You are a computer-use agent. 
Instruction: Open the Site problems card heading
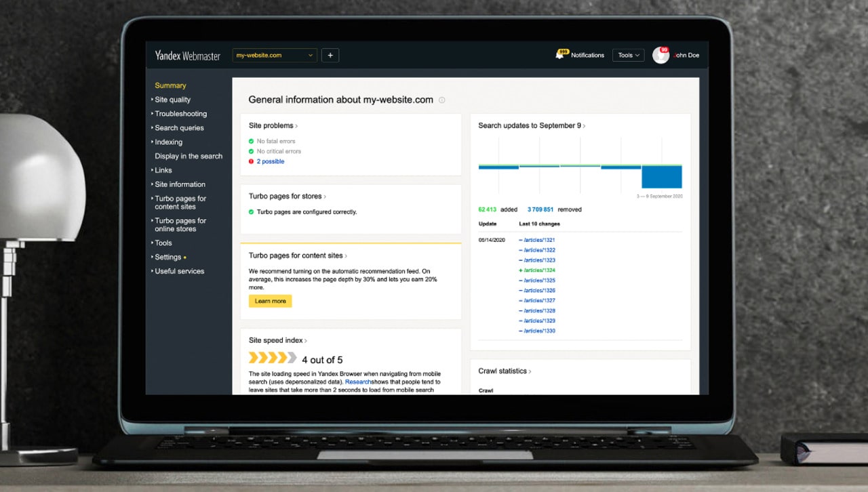(x=273, y=125)
